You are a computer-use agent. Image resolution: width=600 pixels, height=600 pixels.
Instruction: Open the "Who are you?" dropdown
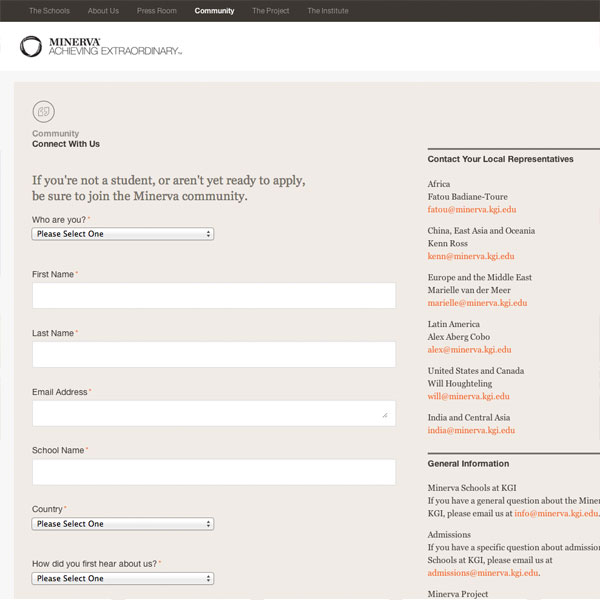tap(123, 234)
